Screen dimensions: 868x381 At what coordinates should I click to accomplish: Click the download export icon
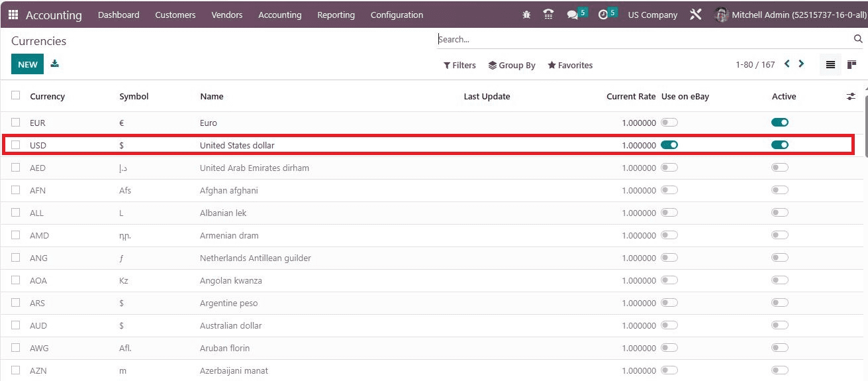pos(55,64)
